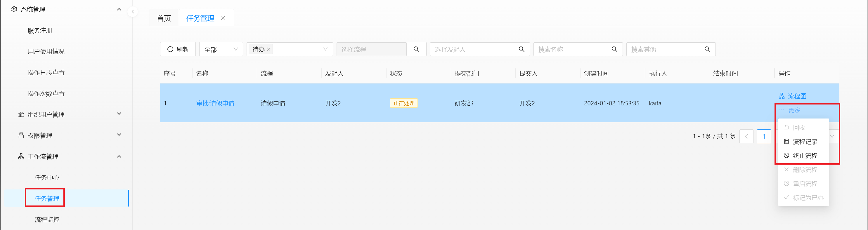Viewport: 868px width, 230px height.
Task: Click the 权限管理 icon
Action: [21, 135]
